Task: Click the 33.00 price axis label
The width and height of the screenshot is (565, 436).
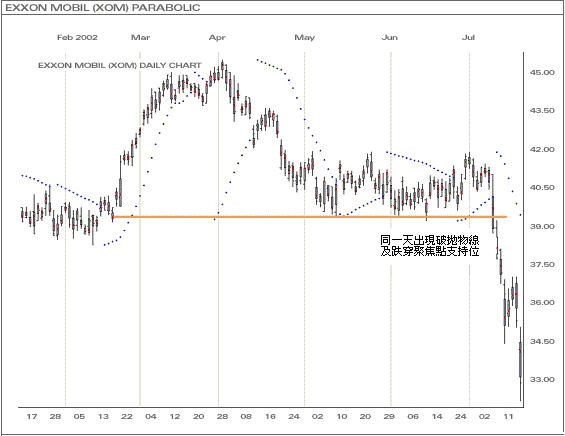Action: tap(542, 379)
